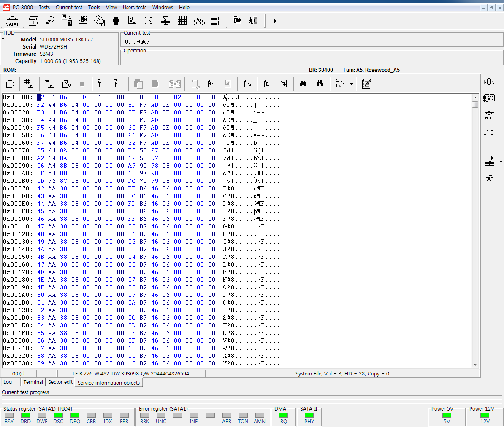Click the page-with-X icon in the hex editor toolbar
Screen dimensions: 504x427
click(x=10, y=84)
